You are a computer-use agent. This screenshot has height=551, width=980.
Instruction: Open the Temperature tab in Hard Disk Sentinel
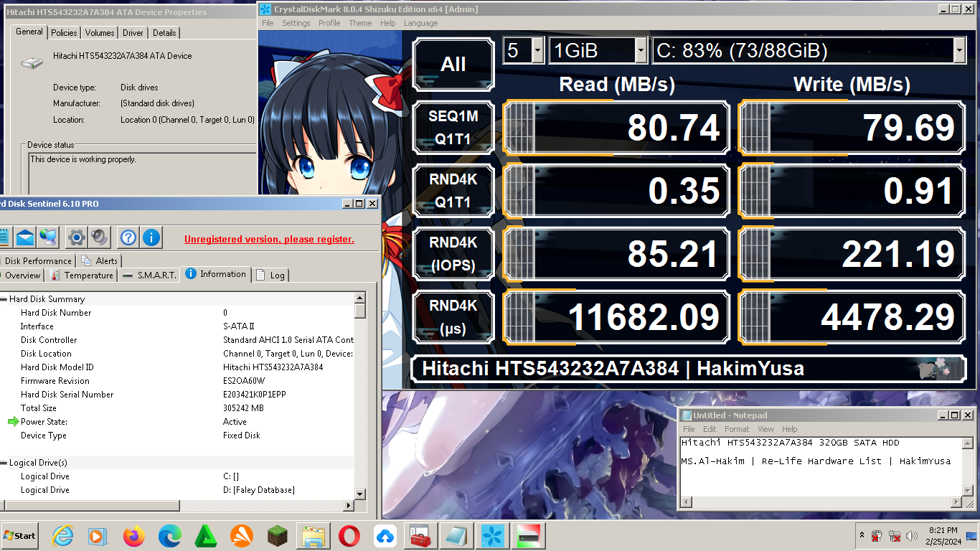pyautogui.click(x=82, y=275)
